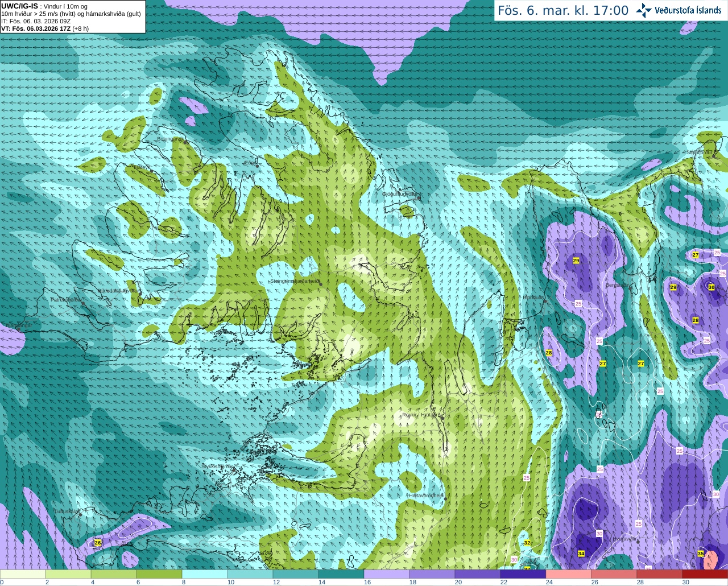Click the yellow '32' max gust marker
The height and width of the screenshot is (586, 728).
527,543
